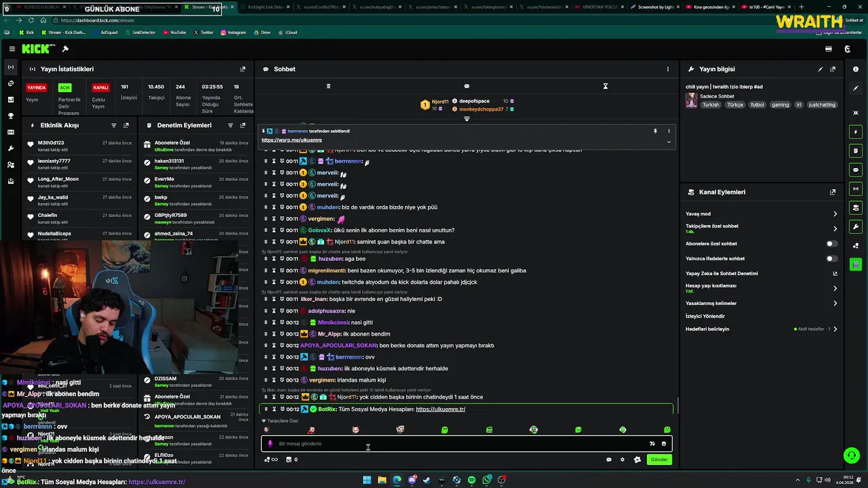Image resolution: width=868 pixels, height=488 pixels.
Task: Open File Explorer from the taskbar
Action: point(382,480)
